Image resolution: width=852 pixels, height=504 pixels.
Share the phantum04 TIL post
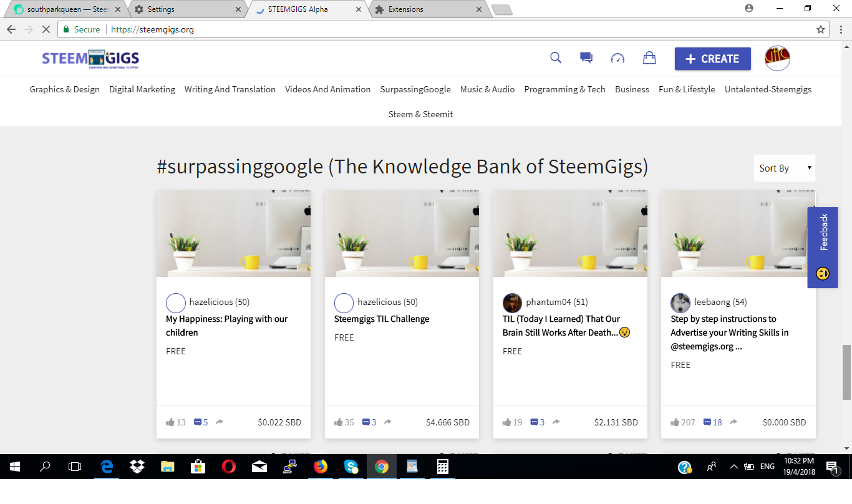556,422
